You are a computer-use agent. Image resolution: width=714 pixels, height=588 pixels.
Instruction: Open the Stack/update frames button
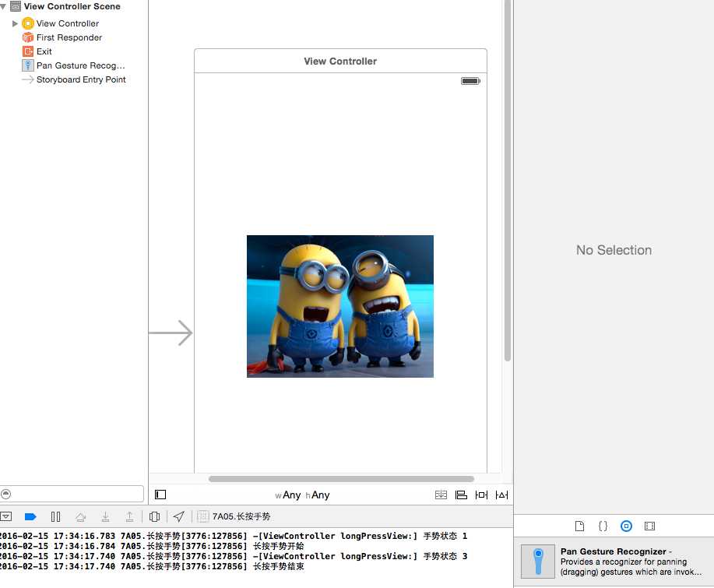click(441, 495)
